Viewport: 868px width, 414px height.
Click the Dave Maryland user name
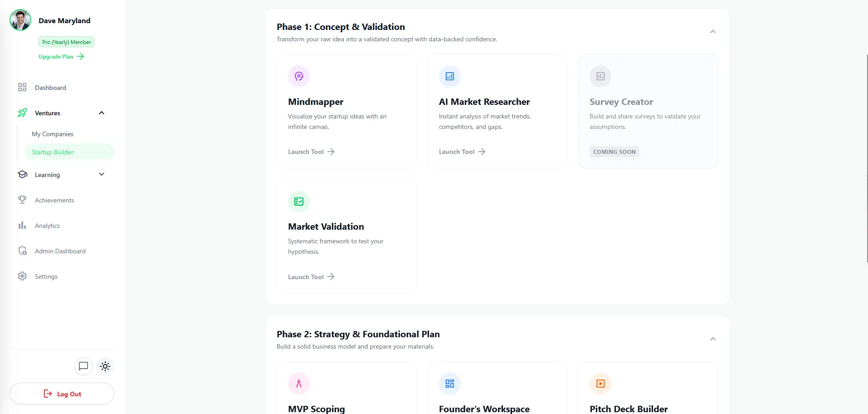point(64,21)
